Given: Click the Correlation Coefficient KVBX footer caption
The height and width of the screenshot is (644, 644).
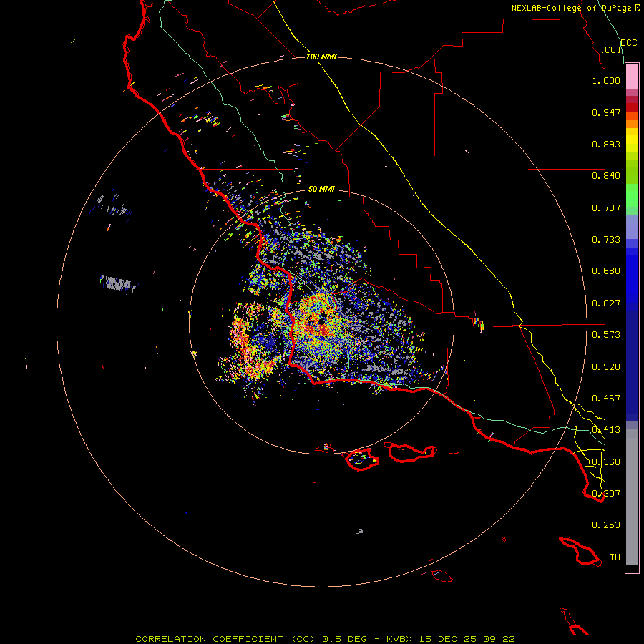Looking at the screenshot, I should (325, 639).
